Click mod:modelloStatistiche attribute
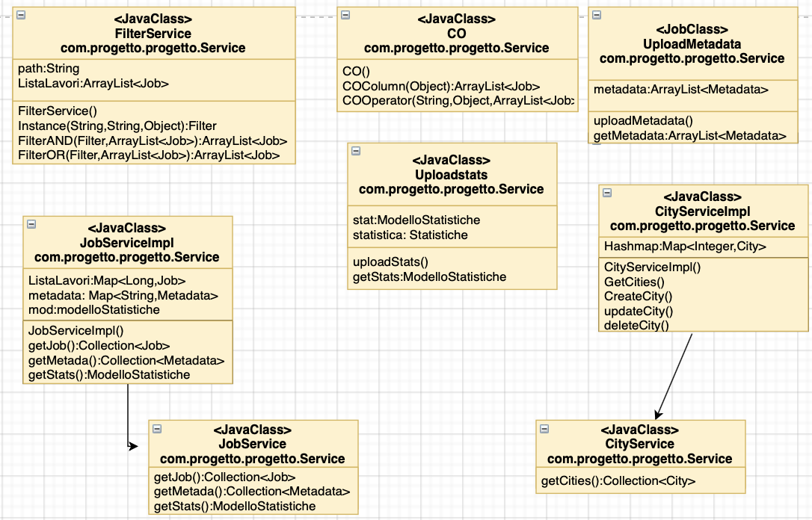Screen dimensions: 812x520 tap(93, 309)
